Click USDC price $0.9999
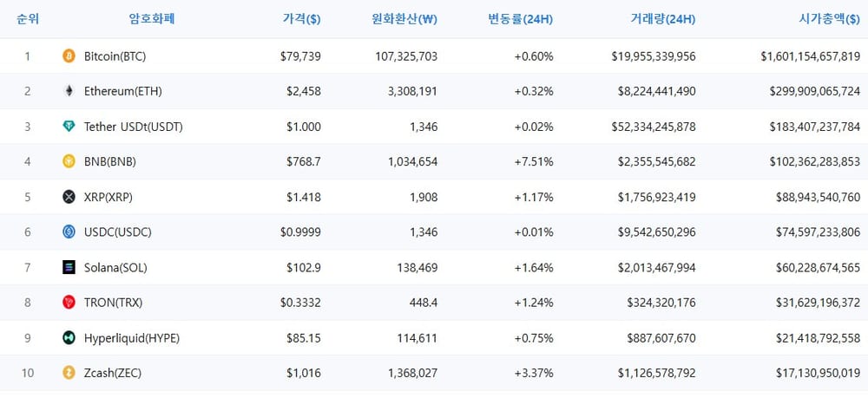 point(300,232)
